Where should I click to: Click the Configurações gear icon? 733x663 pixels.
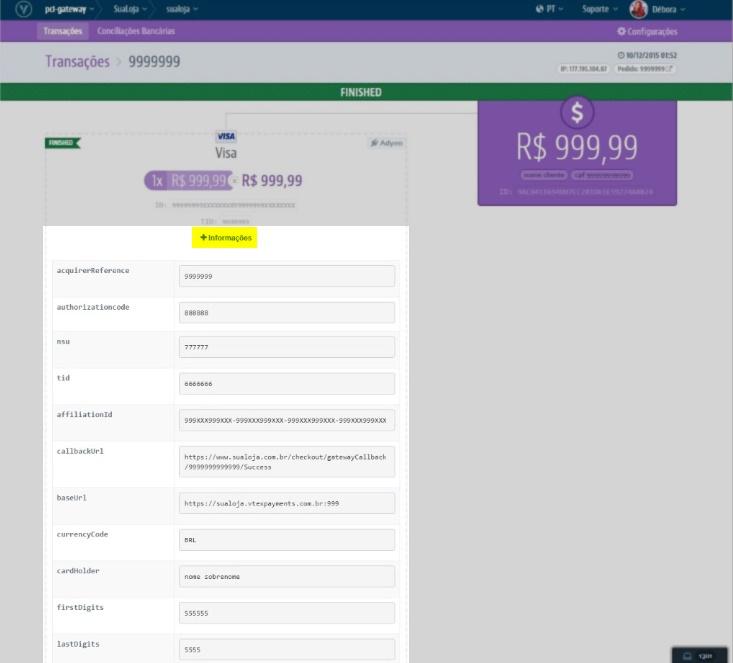pos(621,32)
